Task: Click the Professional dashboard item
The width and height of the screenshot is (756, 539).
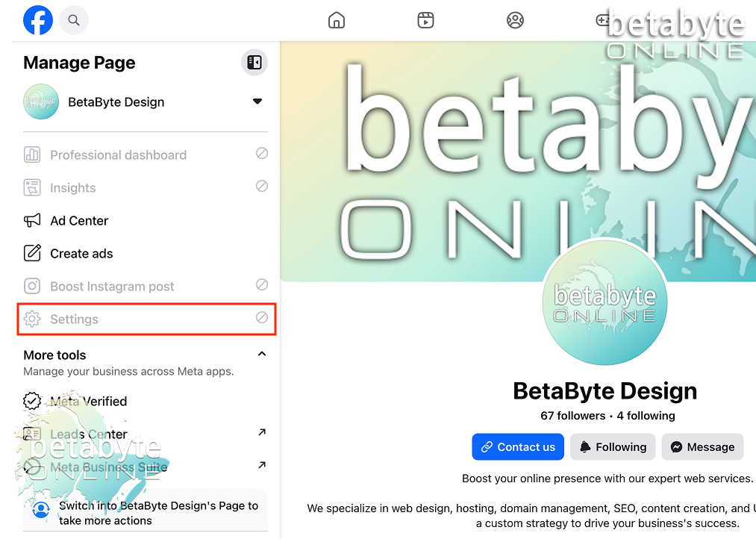Action: click(146, 155)
